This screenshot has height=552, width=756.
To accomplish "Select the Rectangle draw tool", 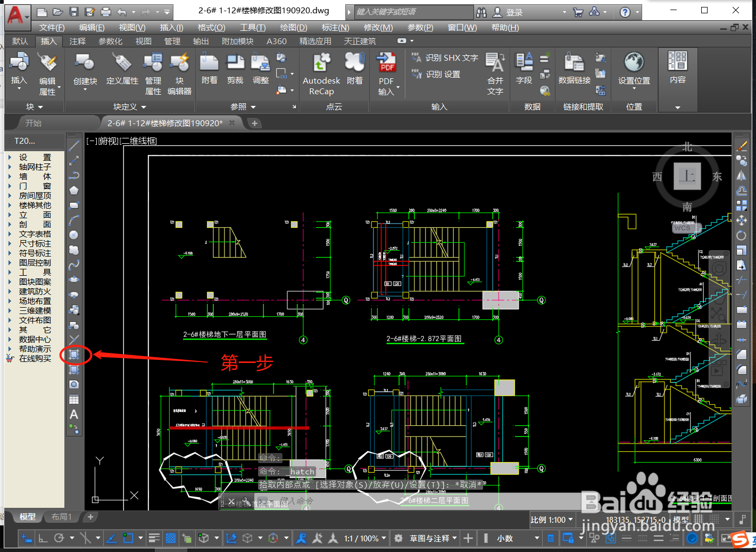I will pyautogui.click(x=74, y=205).
